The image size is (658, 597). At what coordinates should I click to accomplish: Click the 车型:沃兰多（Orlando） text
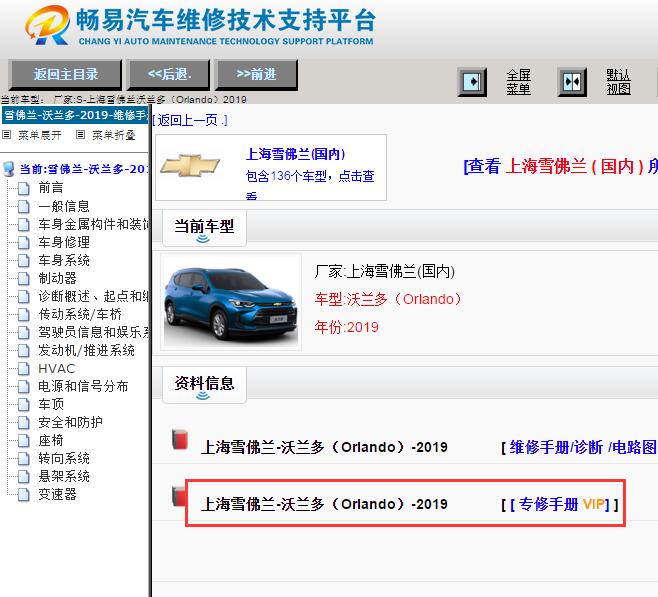click(388, 299)
